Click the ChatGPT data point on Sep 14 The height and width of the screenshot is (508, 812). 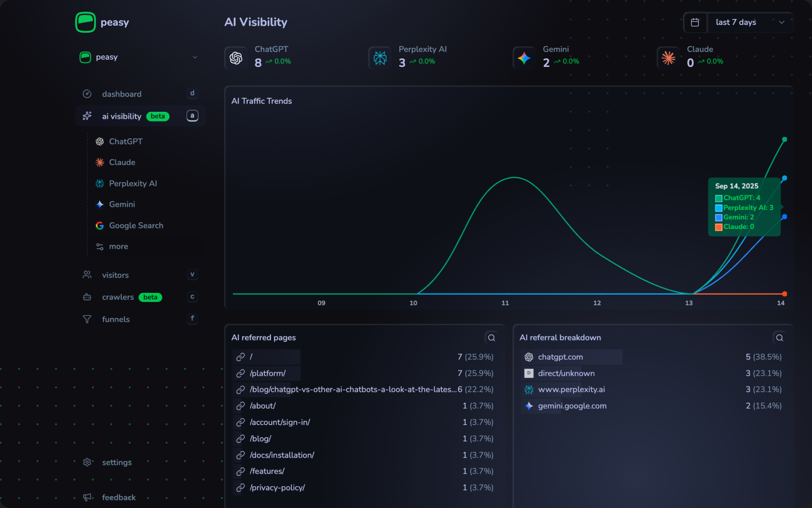[x=784, y=139]
